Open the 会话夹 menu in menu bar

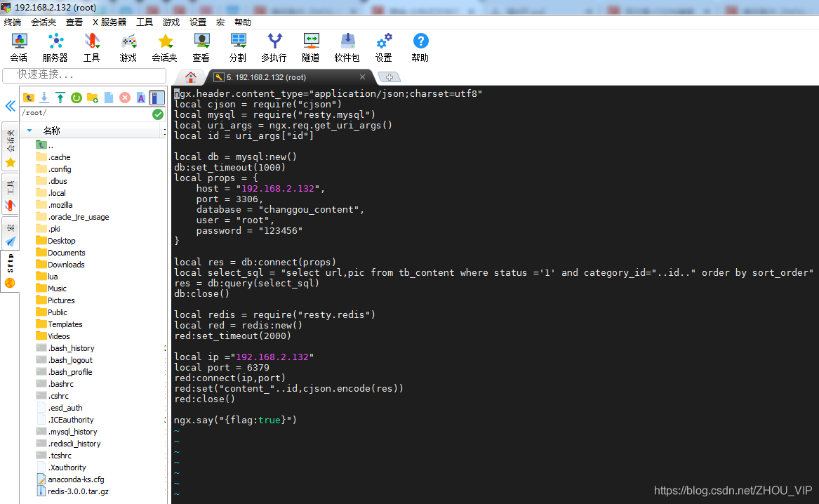pyautogui.click(x=44, y=22)
